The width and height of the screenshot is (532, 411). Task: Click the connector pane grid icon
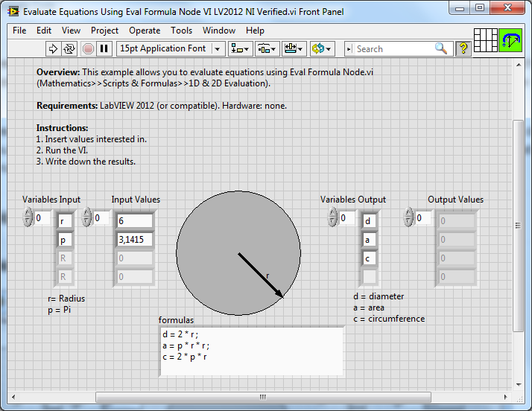pyautogui.click(x=486, y=40)
